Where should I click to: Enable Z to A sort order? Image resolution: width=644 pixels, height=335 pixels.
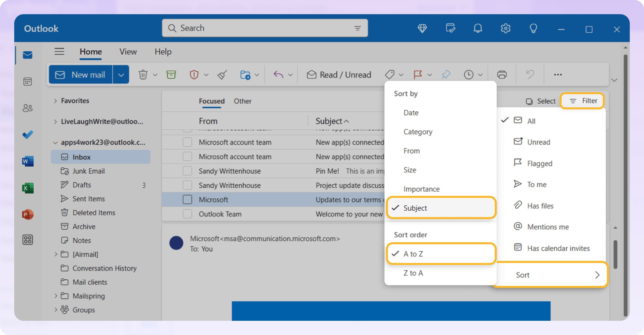413,273
